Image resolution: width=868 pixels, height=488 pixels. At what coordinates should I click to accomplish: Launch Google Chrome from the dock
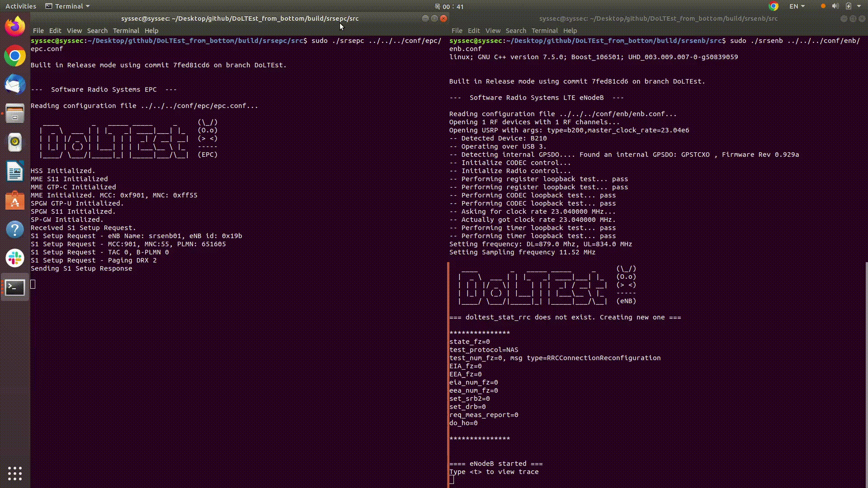click(15, 56)
